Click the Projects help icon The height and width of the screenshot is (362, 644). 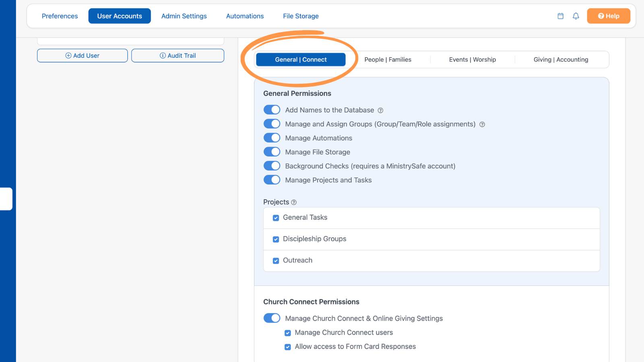(294, 202)
